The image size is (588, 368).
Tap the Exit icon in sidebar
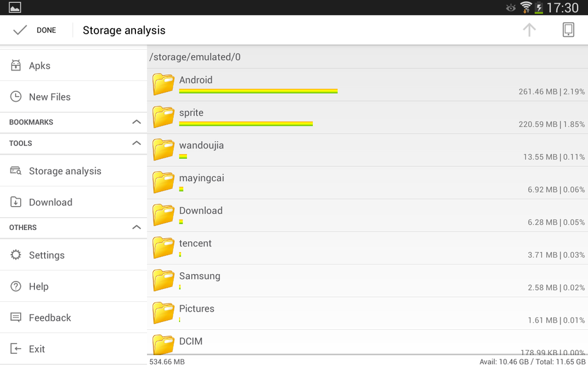16,348
